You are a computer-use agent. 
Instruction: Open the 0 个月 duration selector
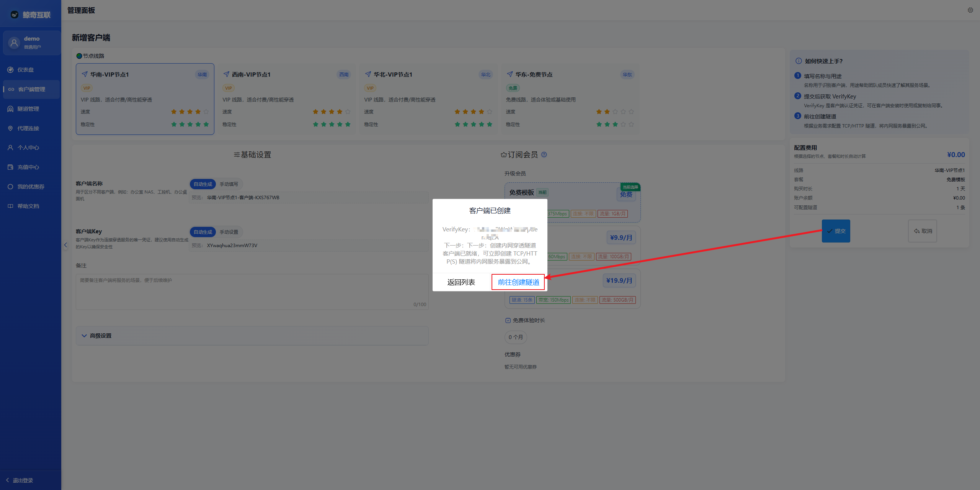(515, 337)
